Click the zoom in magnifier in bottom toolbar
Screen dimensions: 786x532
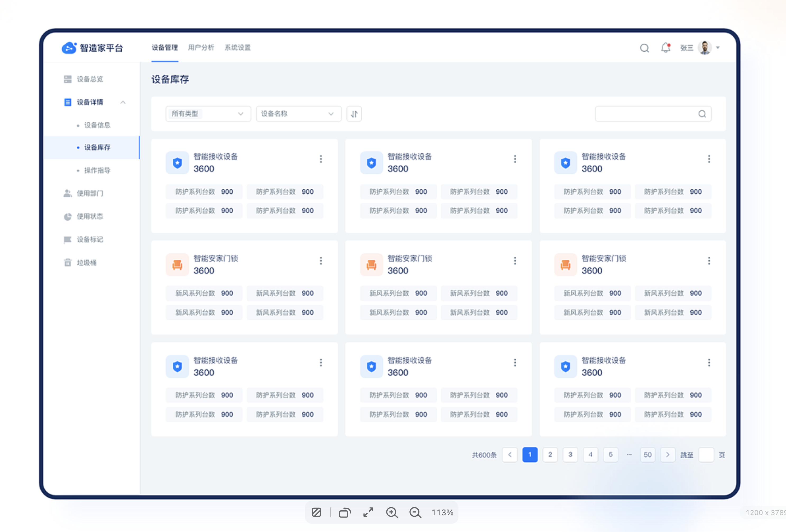coord(392,512)
